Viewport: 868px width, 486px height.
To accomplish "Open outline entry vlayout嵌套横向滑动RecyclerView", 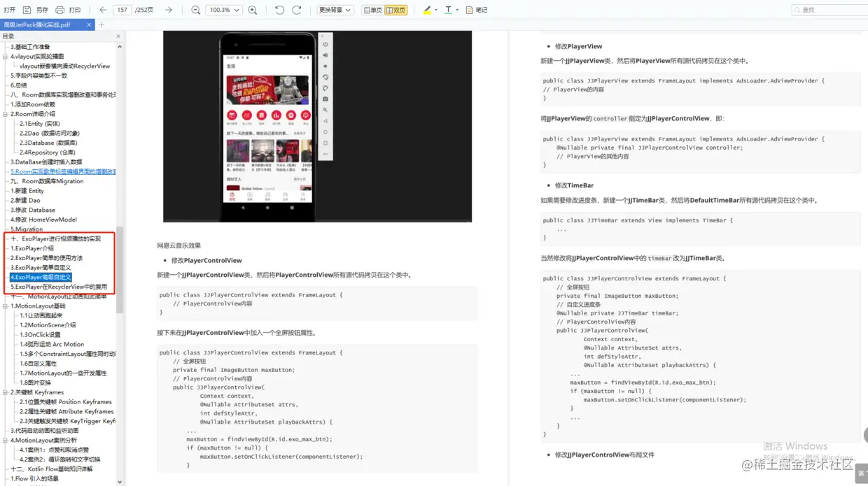I will [x=64, y=66].
